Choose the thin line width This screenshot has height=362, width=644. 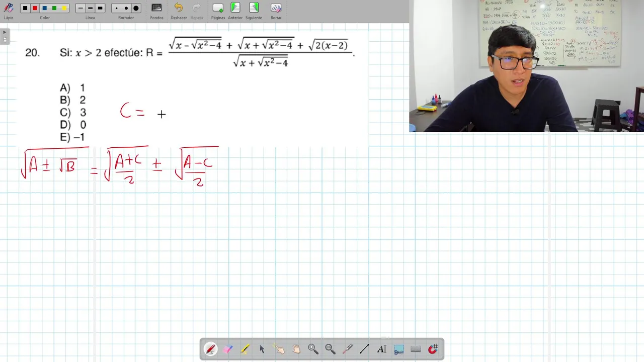coord(80,8)
